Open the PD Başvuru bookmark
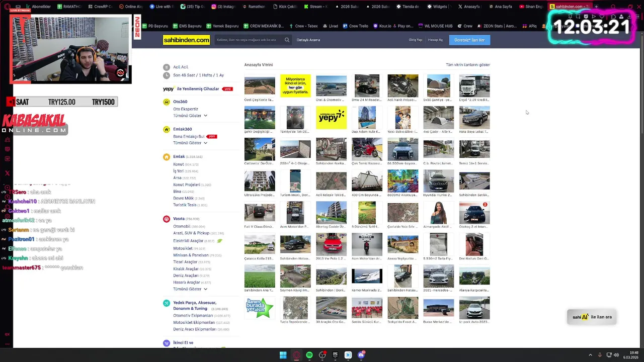 [155, 26]
